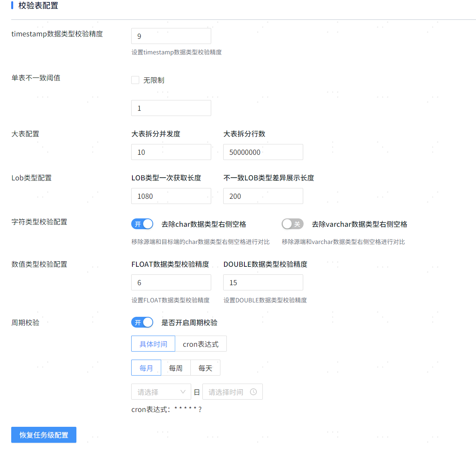476x454 pixels.
Task: Toggle off 去除char数据类型右侧空格 switch
Action: pos(142,224)
